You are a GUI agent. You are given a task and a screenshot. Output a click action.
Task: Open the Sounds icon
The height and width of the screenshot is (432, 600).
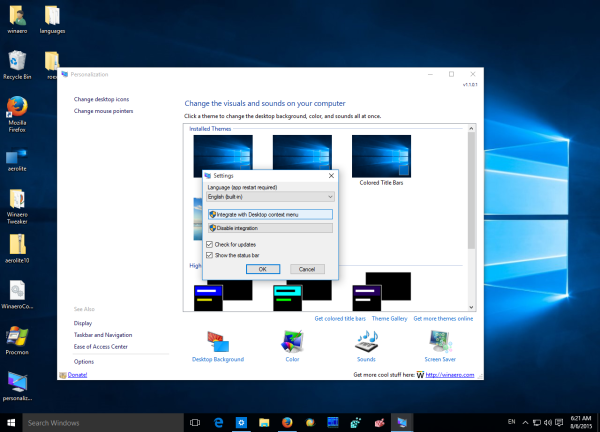click(366, 341)
